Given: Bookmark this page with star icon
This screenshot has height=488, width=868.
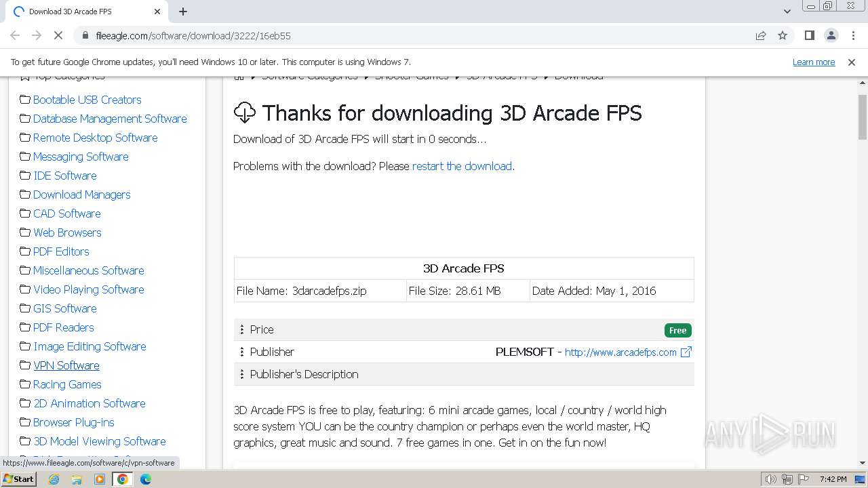Looking at the screenshot, I should (783, 35).
